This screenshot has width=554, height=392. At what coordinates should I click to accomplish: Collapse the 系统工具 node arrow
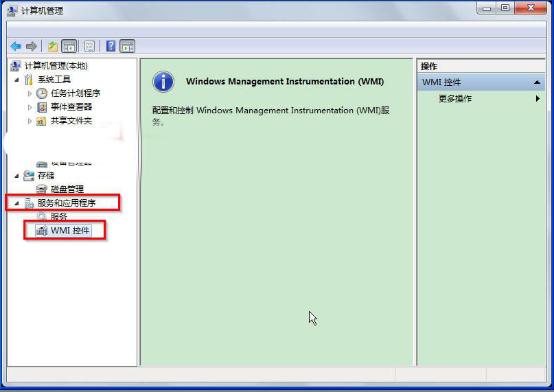(x=17, y=80)
